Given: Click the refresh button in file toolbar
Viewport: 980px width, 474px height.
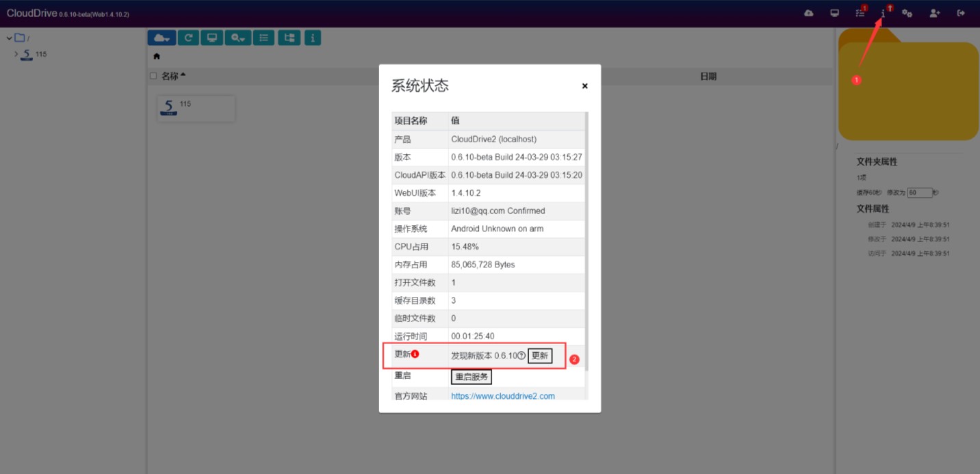Looking at the screenshot, I should coord(188,38).
